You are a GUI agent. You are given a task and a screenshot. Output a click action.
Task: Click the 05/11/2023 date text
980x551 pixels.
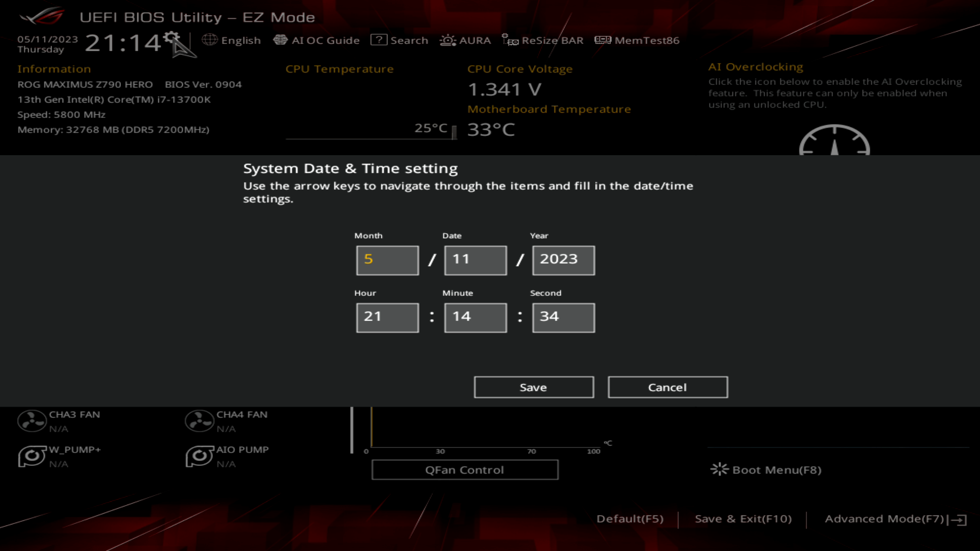47,39
